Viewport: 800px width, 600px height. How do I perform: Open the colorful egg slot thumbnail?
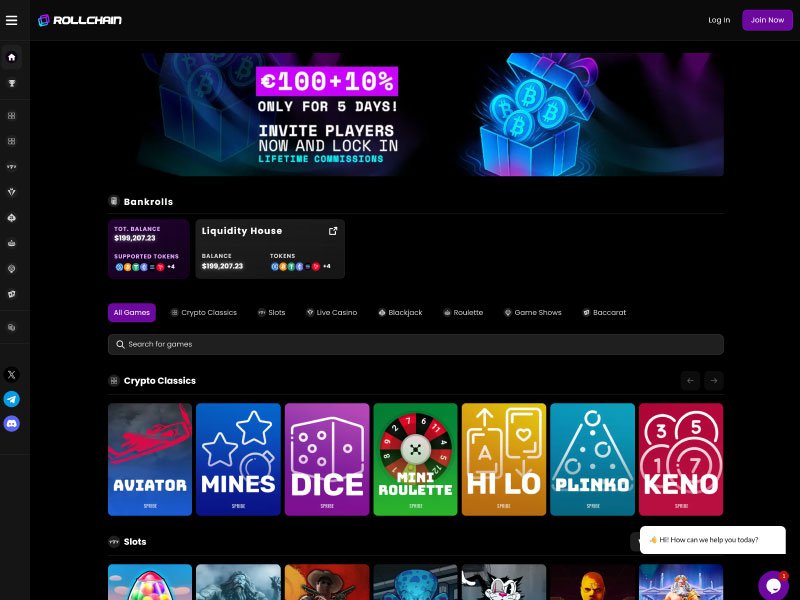point(150,582)
